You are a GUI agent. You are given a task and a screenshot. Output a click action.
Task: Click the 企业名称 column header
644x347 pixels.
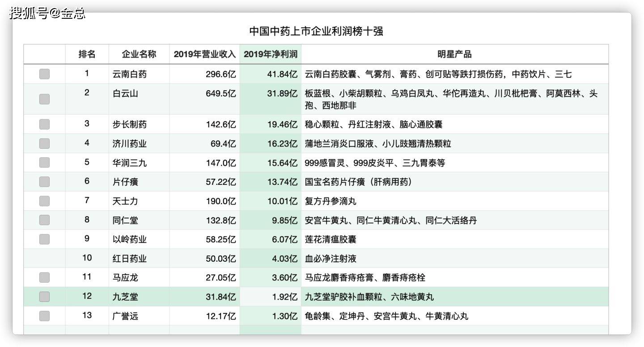pos(138,54)
